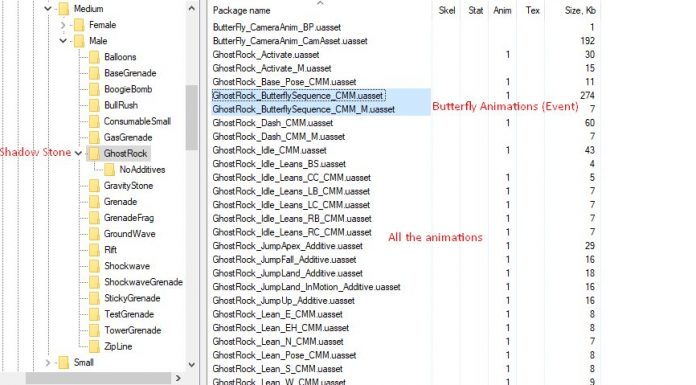696x385 pixels.
Task: Select the Female folder icon
Action: (79, 25)
